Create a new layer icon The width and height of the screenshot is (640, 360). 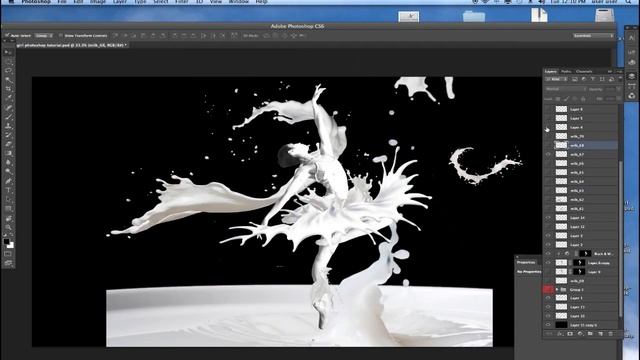tap(600, 334)
